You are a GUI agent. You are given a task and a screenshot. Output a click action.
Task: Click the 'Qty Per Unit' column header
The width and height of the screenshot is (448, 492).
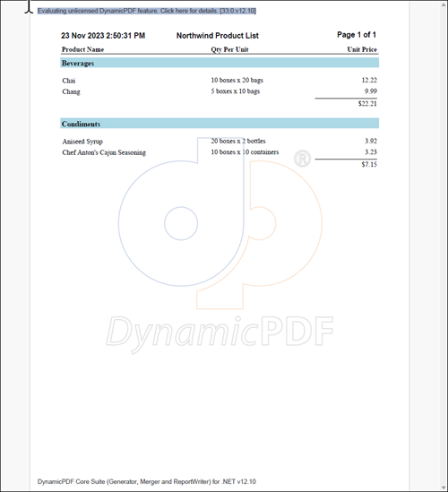tap(229, 49)
